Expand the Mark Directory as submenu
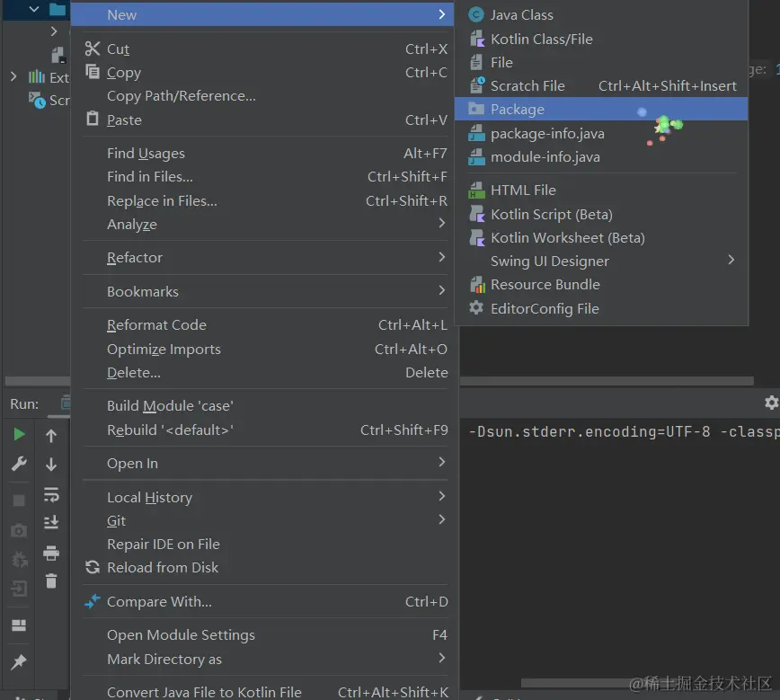The height and width of the screenshot is (700, 780). pos(442,658)
